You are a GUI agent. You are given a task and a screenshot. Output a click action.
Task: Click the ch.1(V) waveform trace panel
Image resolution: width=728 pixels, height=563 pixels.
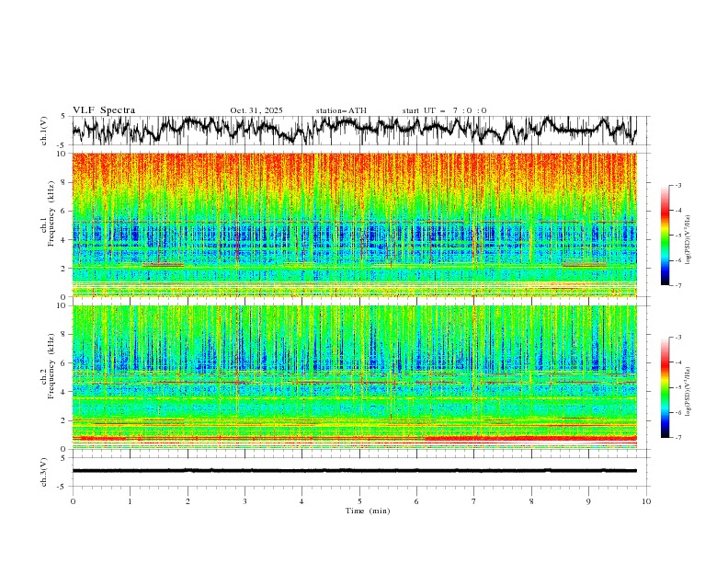[361, 131]
